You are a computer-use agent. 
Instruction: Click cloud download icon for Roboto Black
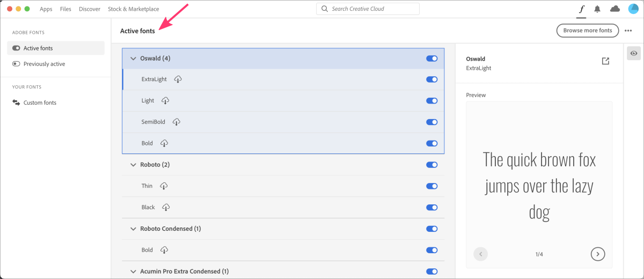166,208
